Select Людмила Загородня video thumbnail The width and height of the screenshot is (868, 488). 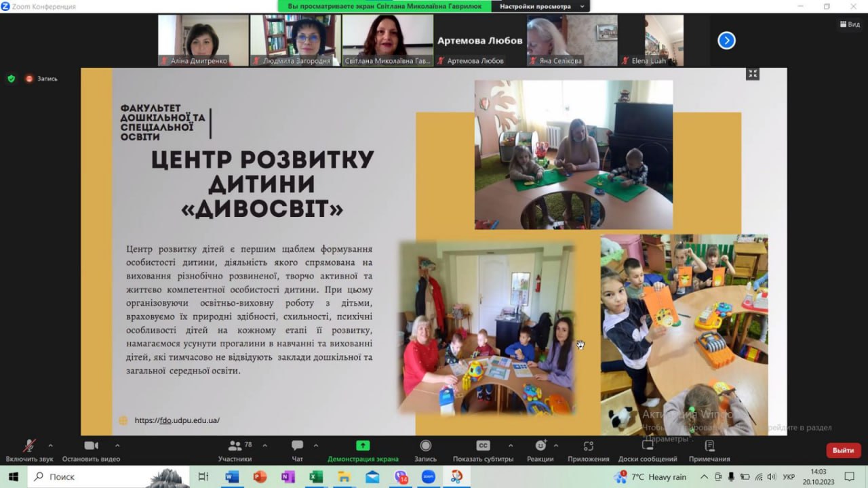295,41
